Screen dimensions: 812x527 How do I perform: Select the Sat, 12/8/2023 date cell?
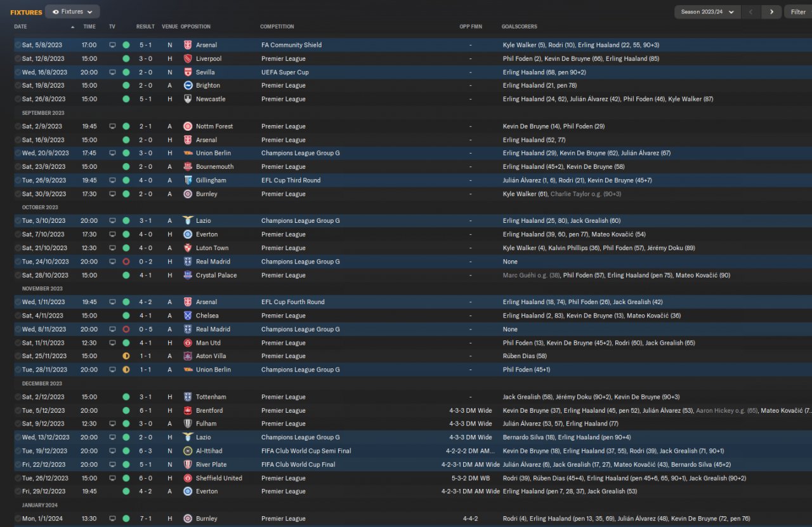tap(43, 58)
